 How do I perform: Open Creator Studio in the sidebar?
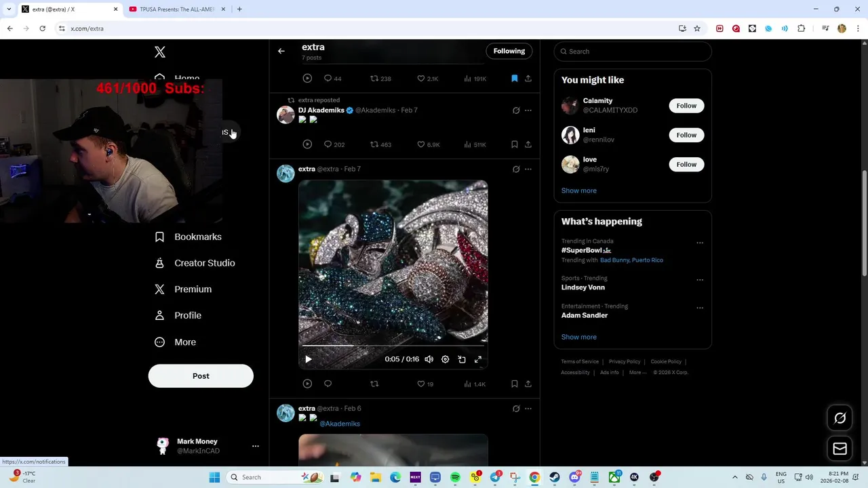[195, 263]
